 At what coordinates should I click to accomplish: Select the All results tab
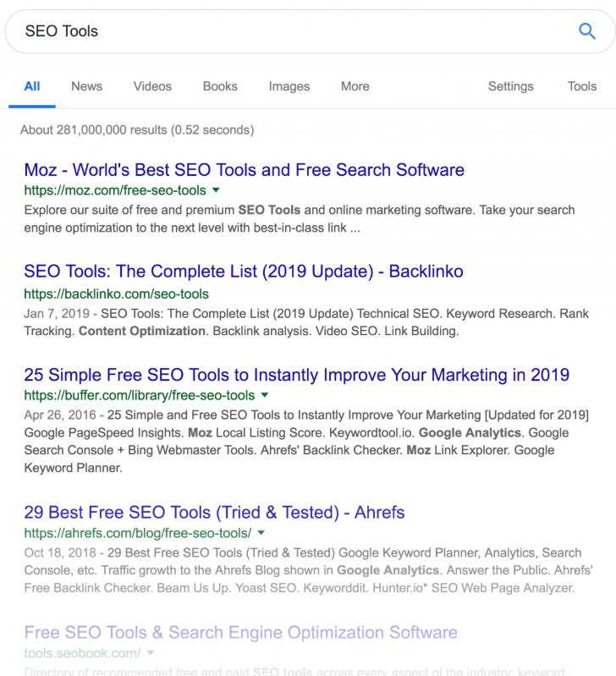coord(32,86)
